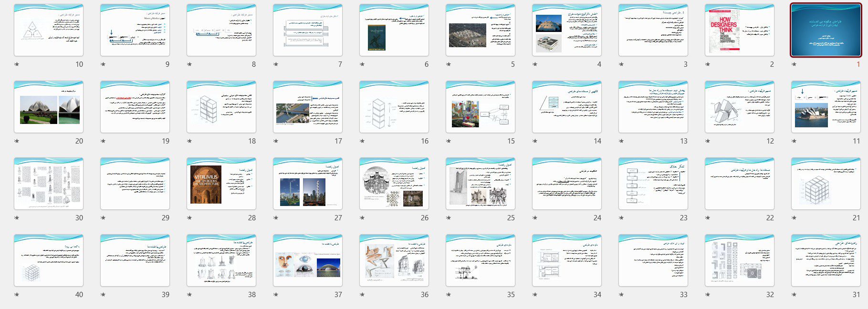Click the star icon beneath slide 33
Image resolution: width=868 pixels, height=309 pixels.
621,295
